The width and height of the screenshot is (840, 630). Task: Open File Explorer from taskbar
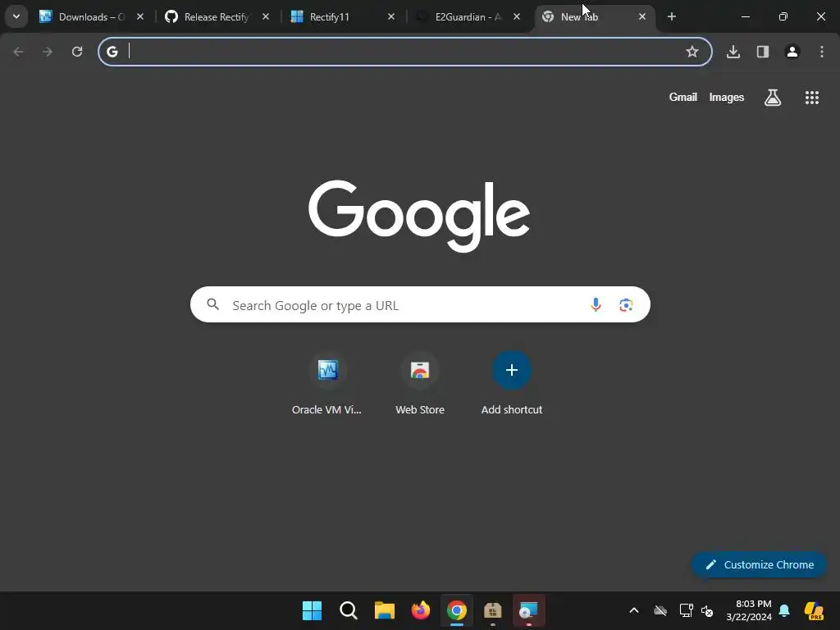(x=384, y=610)
